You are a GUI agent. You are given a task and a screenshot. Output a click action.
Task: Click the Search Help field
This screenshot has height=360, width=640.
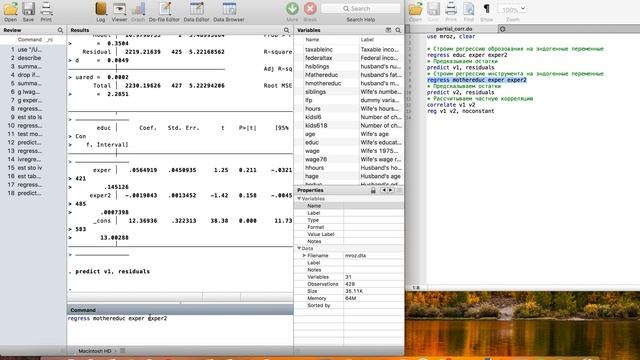[361, 9]
